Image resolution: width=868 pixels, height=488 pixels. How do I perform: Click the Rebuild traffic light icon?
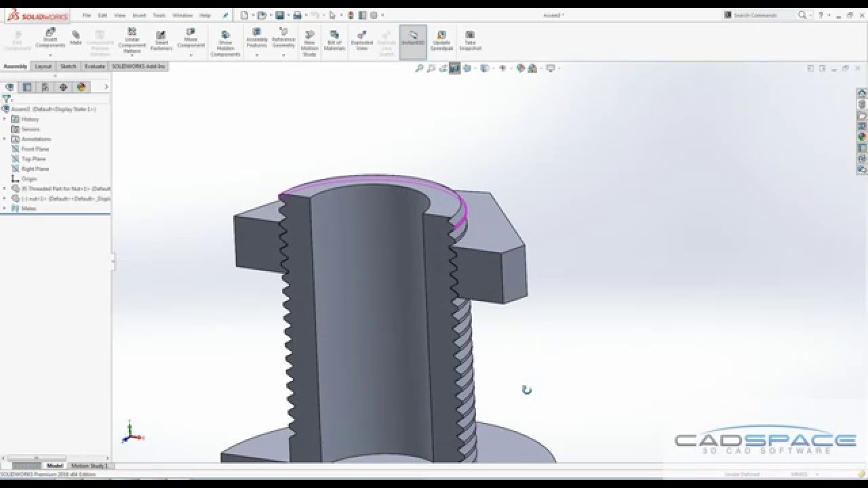pos(351,15)
